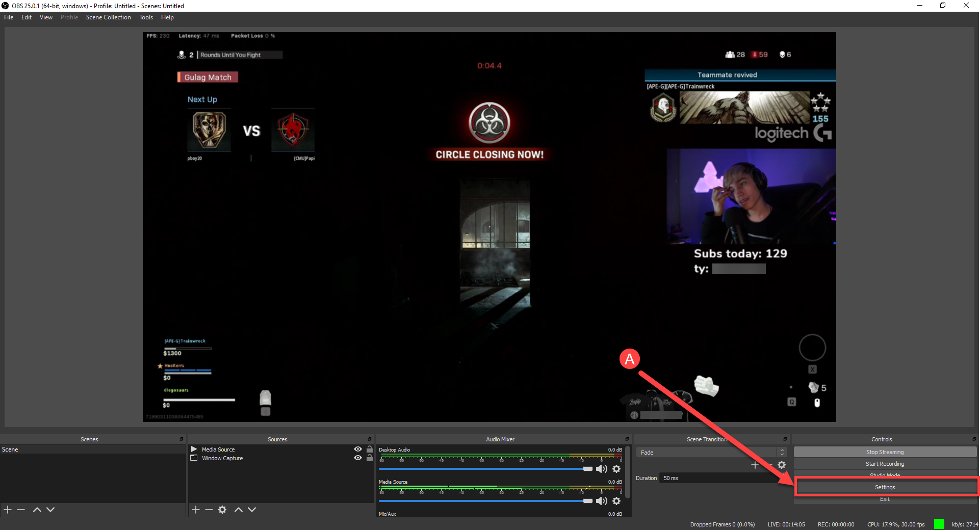
Task: Remove selected scene with minus icon
Action: tap(21, 510)
